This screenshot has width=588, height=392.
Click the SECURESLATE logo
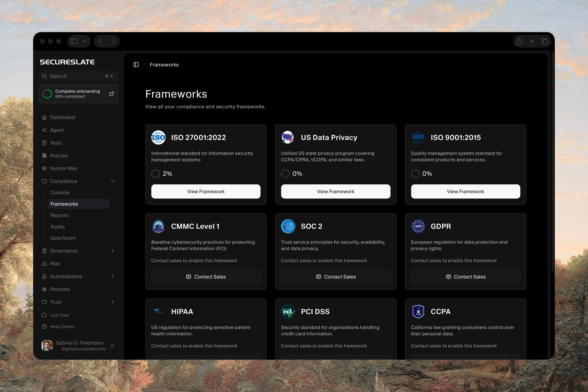[67, 62]
